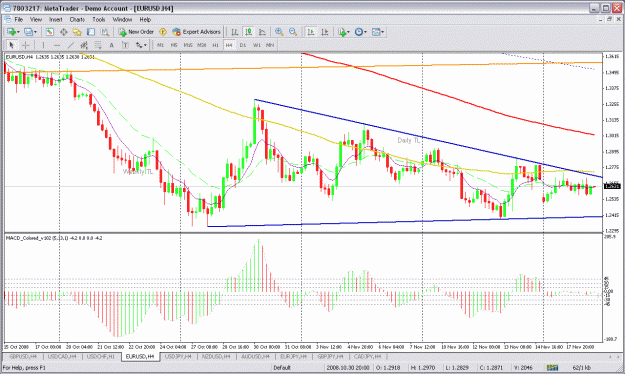Choose the text tool 'A'

[112, 45]
